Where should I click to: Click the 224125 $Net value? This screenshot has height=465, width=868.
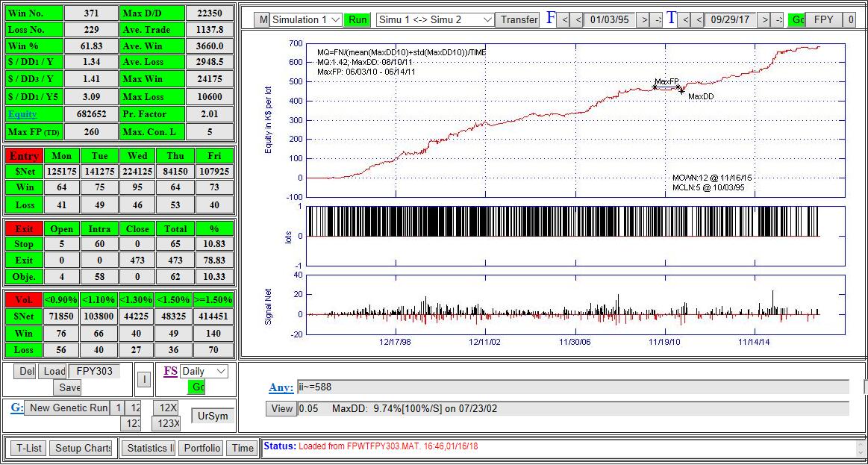[x=137, y=172]
